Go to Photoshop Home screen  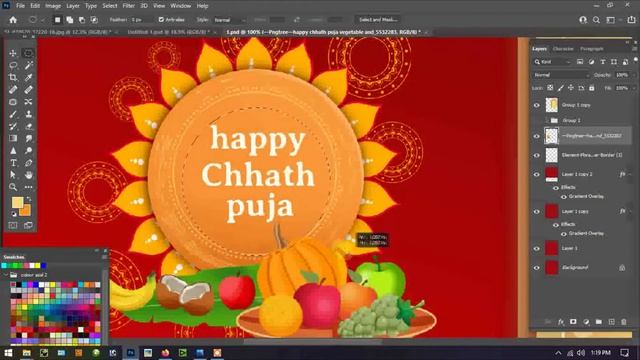point(13,20)
